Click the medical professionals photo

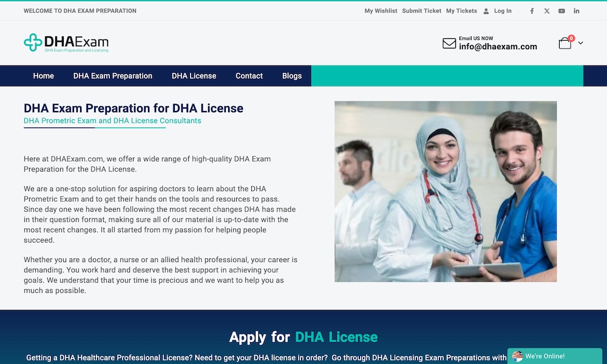[446, 192]
